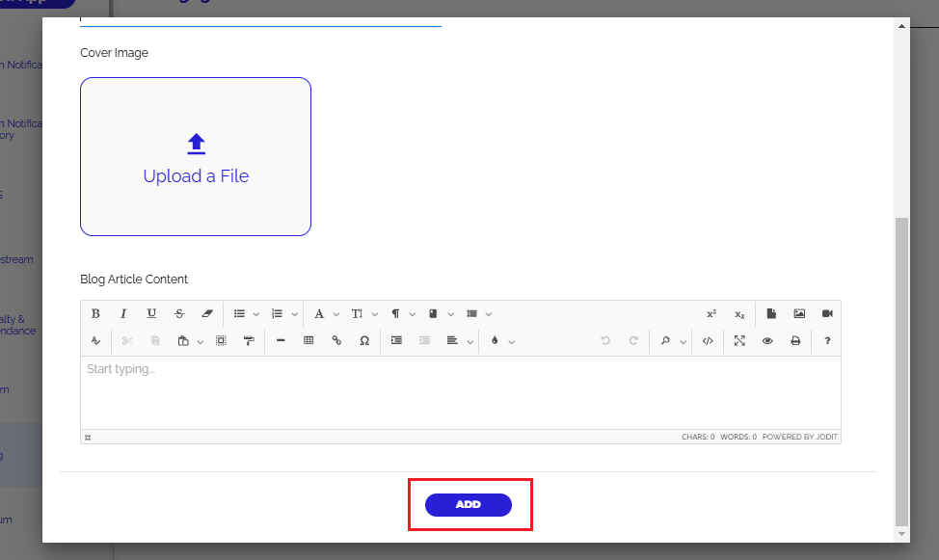Image resolution: width=939 pixels, height=560 pixels.
Task: Insert a table using table icon
Action: tap(309, 340)
